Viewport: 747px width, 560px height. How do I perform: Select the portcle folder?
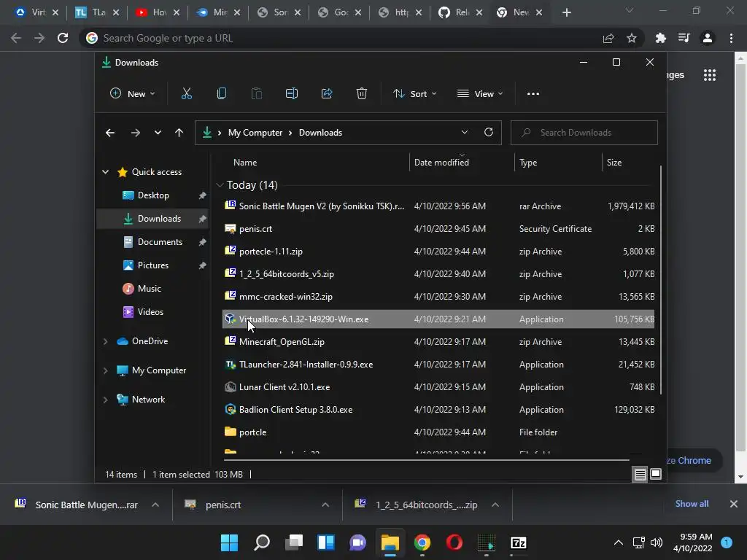pos(438,432)
